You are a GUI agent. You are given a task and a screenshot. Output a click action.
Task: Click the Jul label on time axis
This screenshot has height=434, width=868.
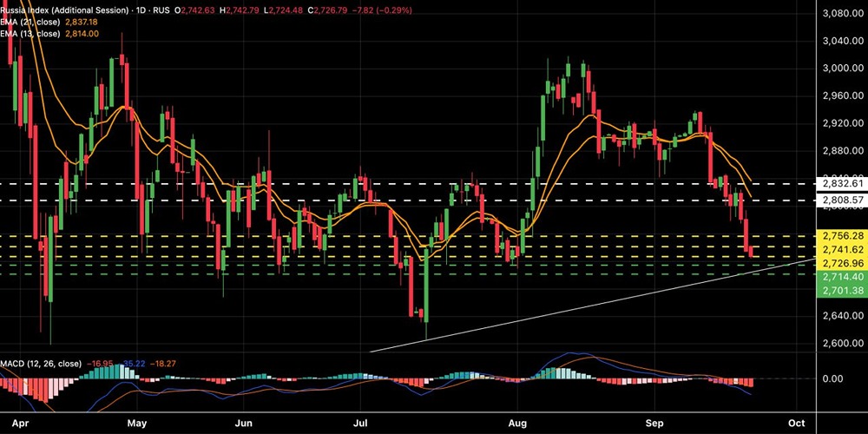click(360, 423)
